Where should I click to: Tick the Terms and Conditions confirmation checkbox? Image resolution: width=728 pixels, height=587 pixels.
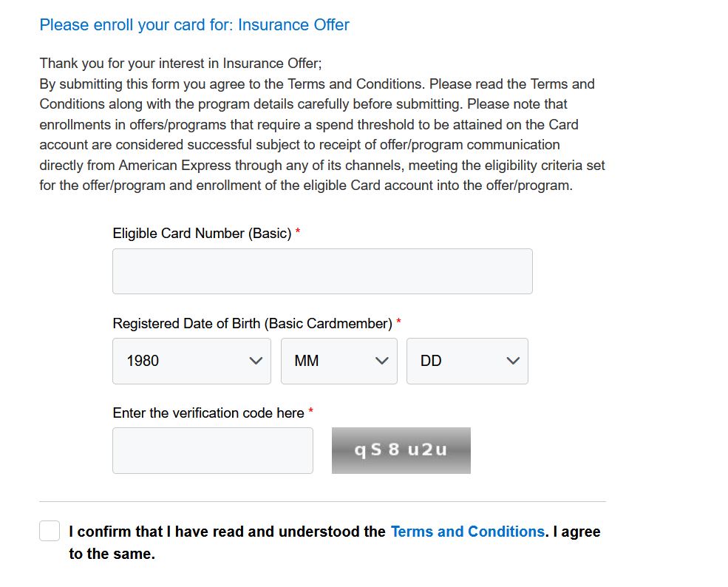pos(50,531)
